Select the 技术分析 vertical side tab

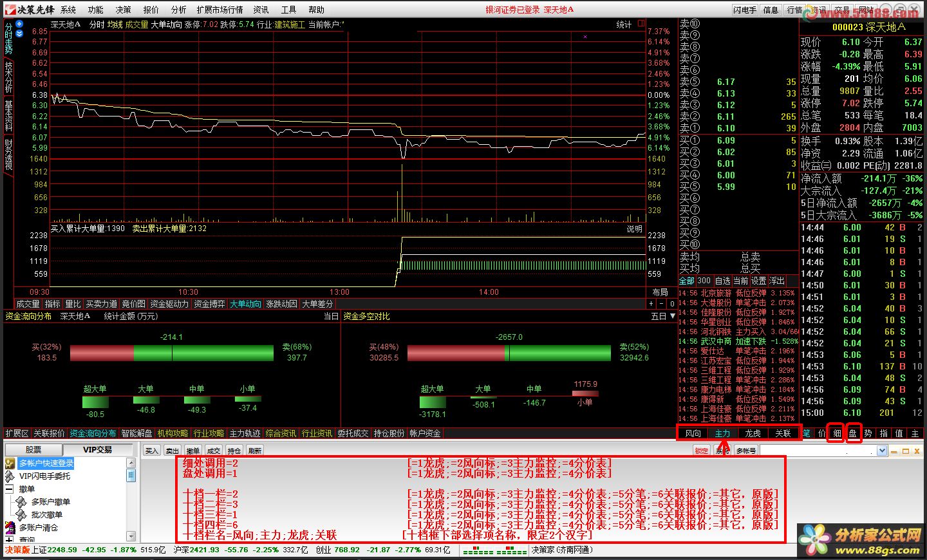pyautogui.click(x=9, y=77)
